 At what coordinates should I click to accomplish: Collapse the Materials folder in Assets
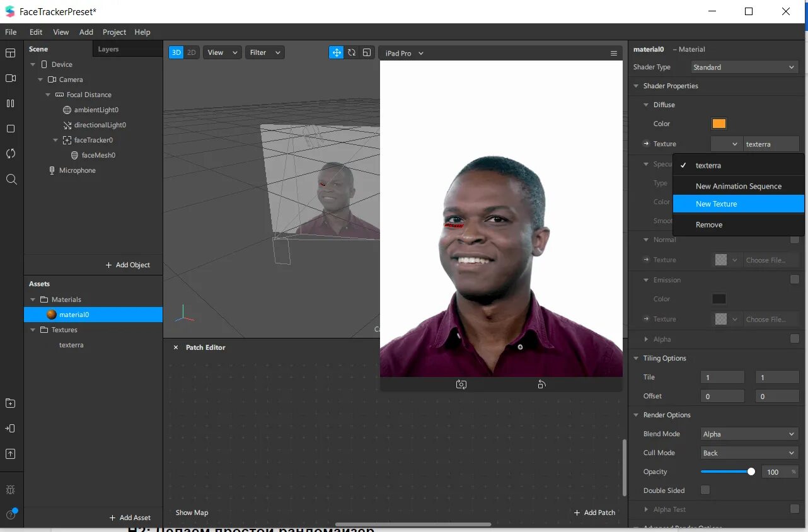tap(33, 299)
